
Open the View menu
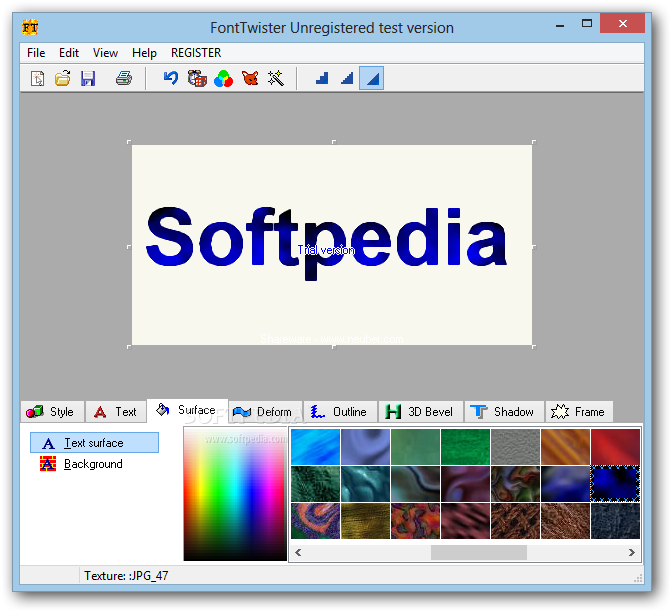[105, 53]
